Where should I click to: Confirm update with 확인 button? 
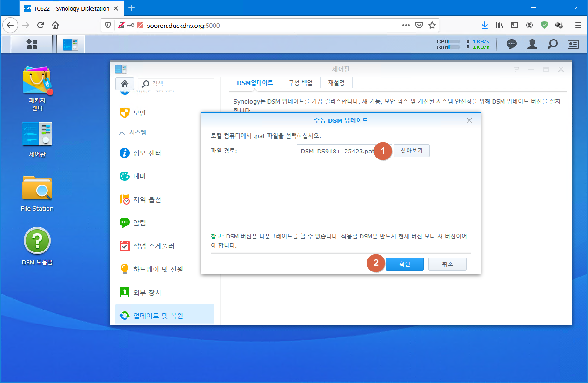[404, 264]
